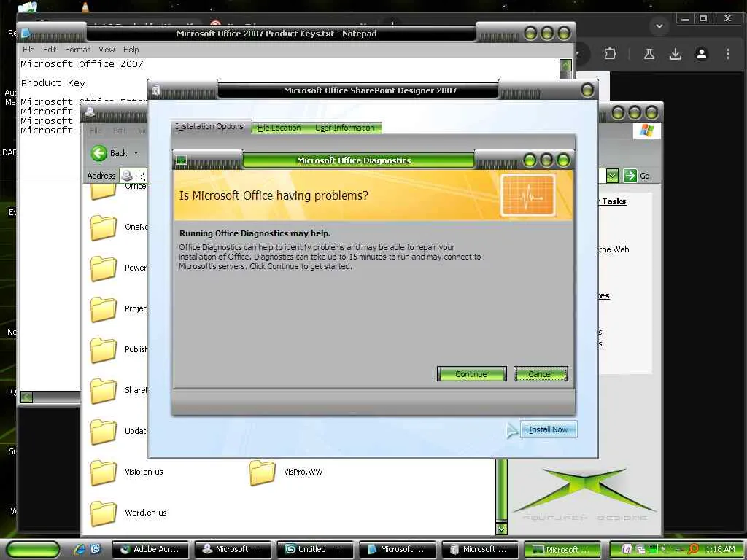747x560 pixels.
Task: Click the active green Microsoft taskbar button
Action: pos(562,550)
